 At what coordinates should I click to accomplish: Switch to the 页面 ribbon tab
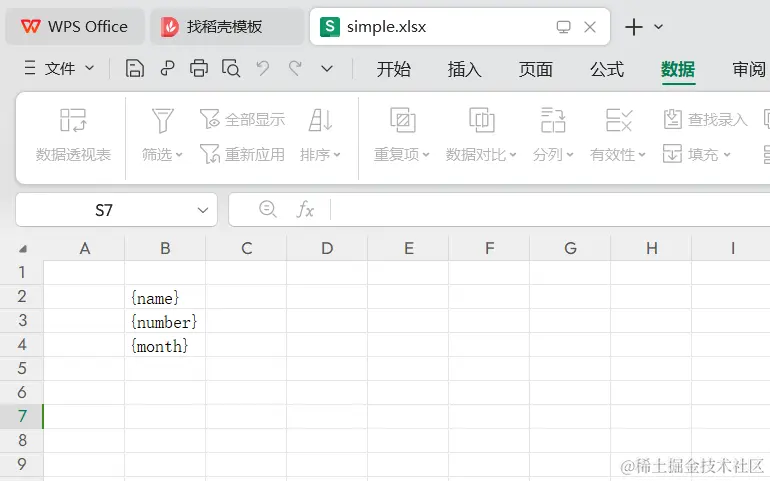536,69
